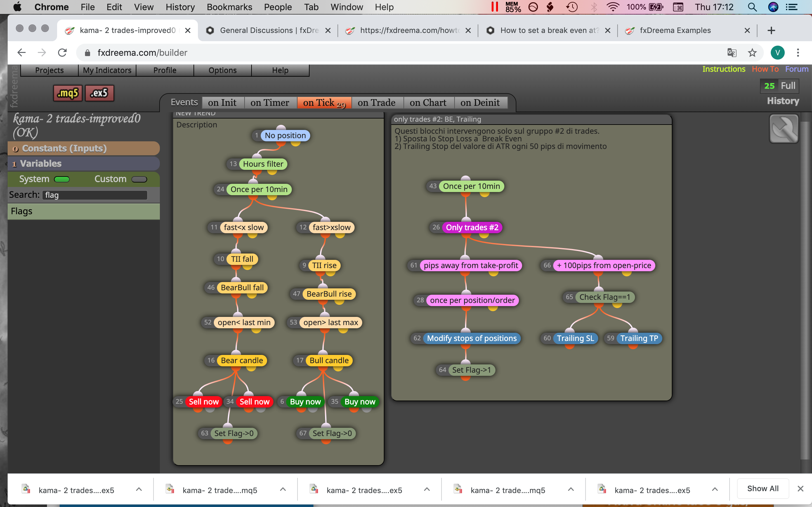Click the Google Translate icon in address bar

pos(732,53)
